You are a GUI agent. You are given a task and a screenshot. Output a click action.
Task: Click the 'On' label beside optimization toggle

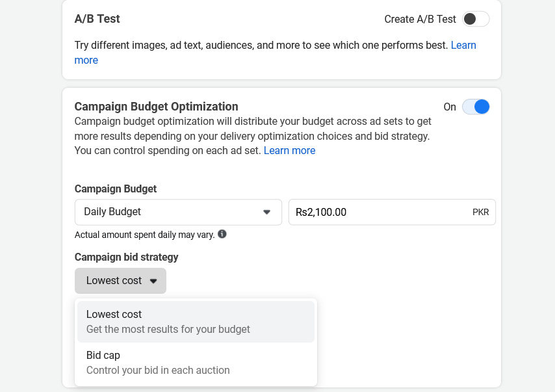point(450,107)
